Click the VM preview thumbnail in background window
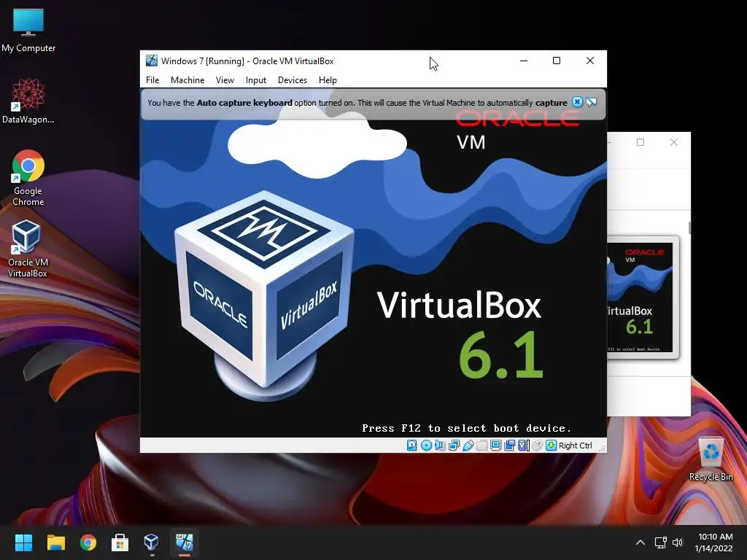Image resolution: width=747 pixels, height=560 pixels. [x=642, y=297]
